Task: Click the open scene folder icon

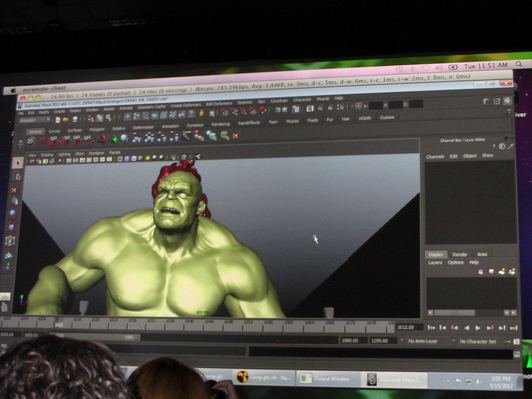Action: (66, 120)
